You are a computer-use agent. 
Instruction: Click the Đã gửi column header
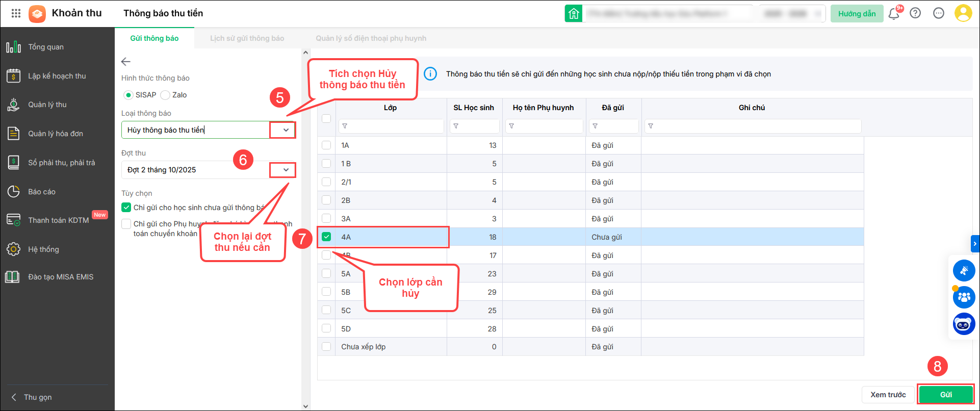coord(613,108)
